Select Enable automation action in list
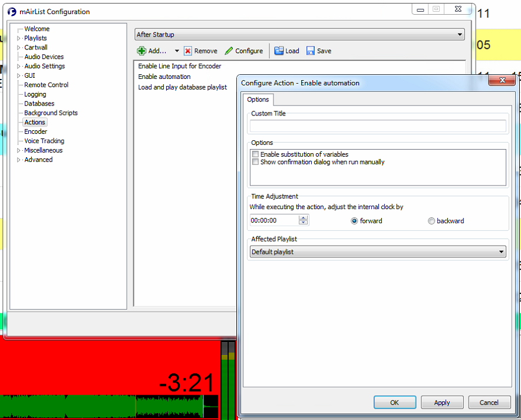 (164, 77)
